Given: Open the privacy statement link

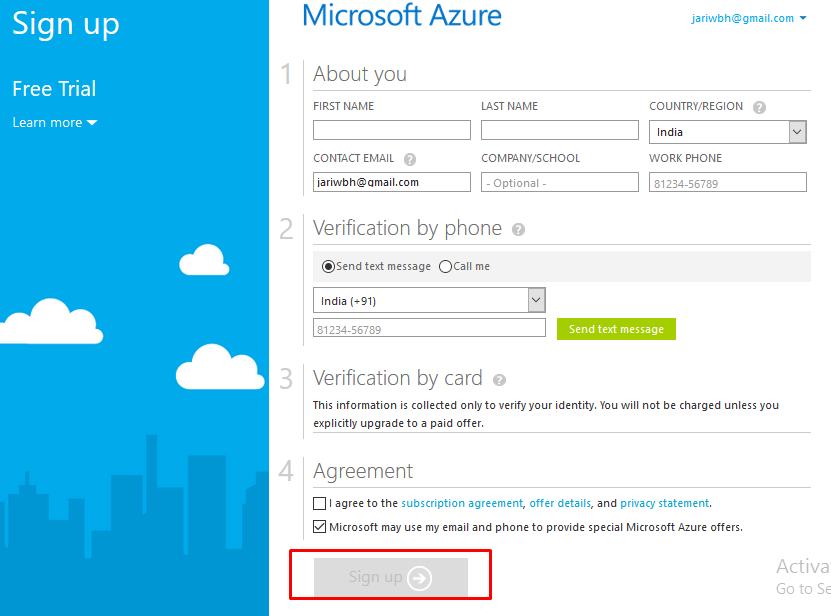Looking at the screenshot, I should click(x=665, y=503).
